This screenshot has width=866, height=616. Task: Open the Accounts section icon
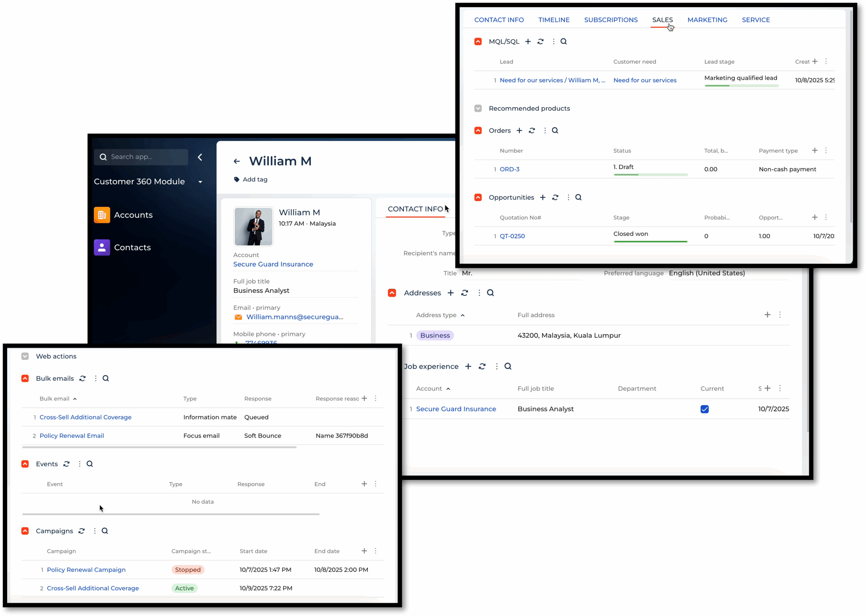coord(102,215)
